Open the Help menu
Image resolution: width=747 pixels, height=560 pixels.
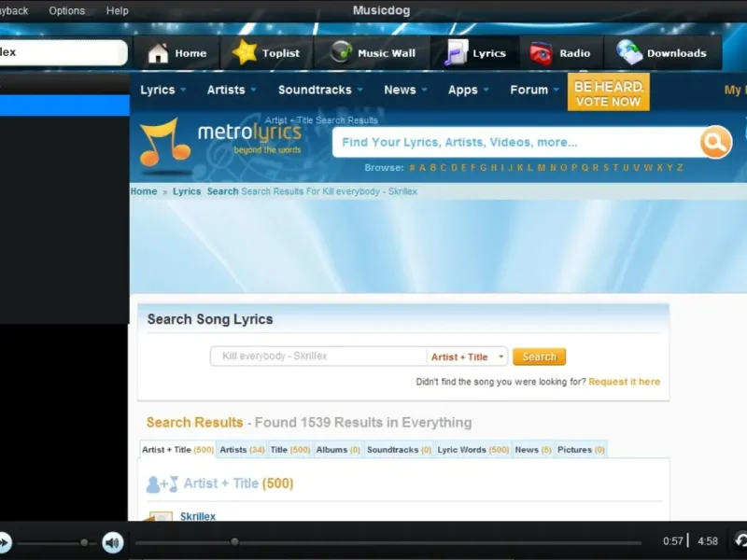pyautogui.click(x=118, y=10)
